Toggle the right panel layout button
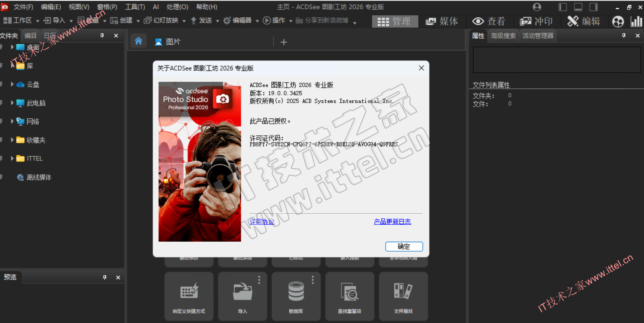Viewport: 644px width, 323px height. coord(593,7)
